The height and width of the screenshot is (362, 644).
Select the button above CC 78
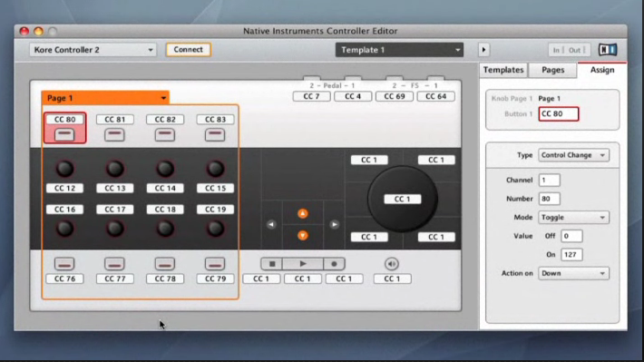[165, 264]
